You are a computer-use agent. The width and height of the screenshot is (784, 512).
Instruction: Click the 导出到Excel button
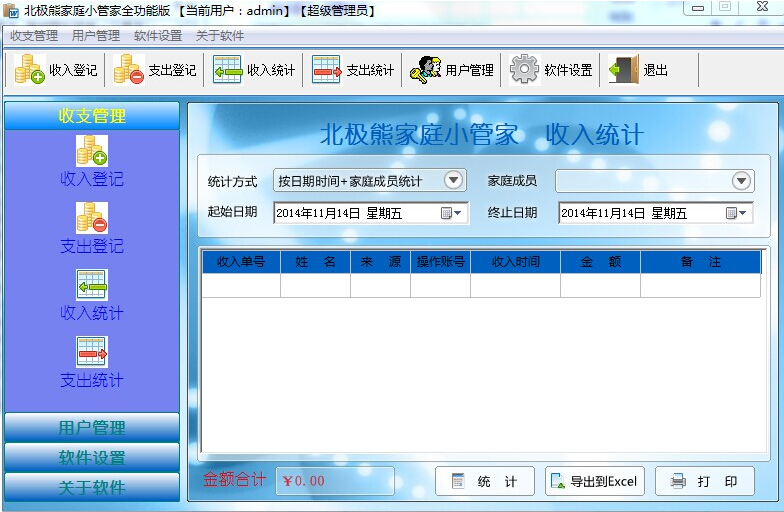(x=594, y=481)
